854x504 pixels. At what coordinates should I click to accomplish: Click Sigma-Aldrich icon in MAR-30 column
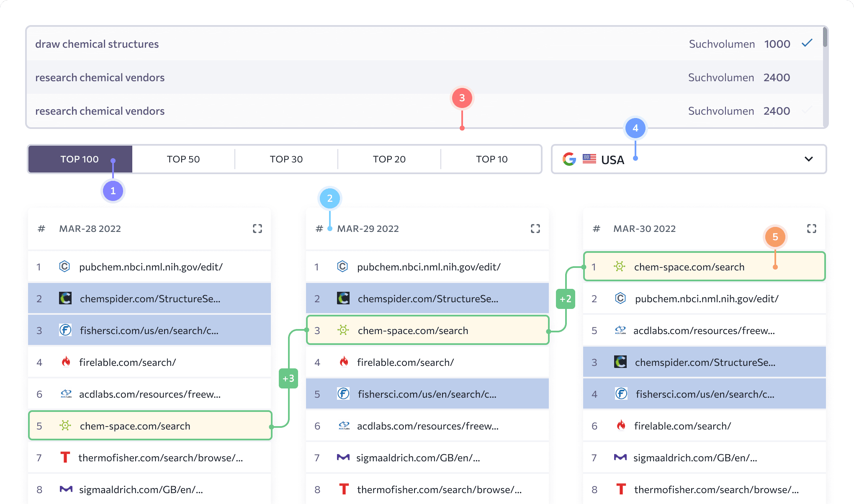coord(620,457)
